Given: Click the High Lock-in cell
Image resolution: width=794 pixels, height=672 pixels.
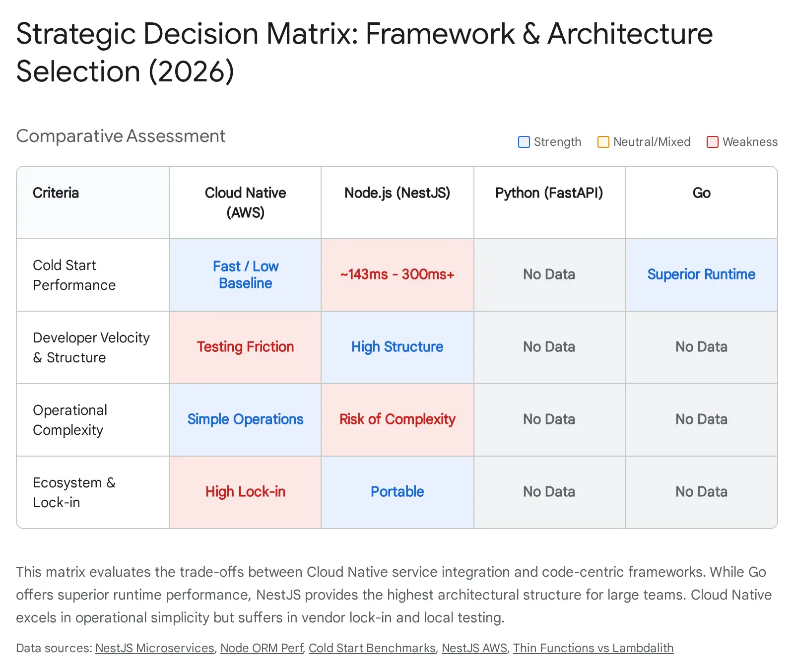Looking at the screenshot, I should pos(245,492).
